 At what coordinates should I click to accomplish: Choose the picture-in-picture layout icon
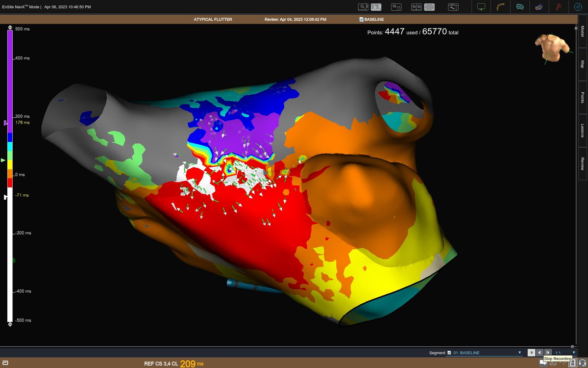[396, 7]
